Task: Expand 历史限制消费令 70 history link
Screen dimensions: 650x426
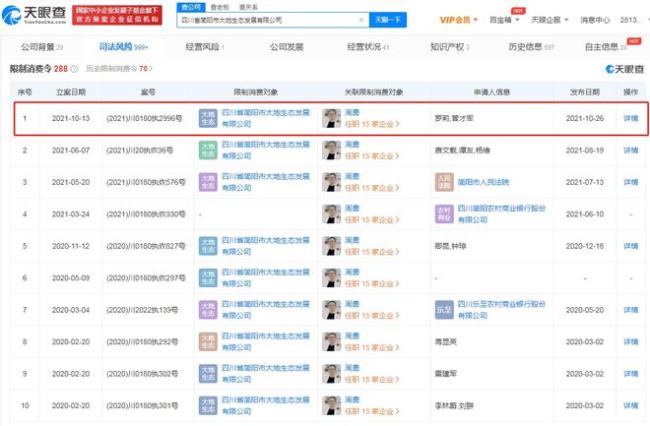Action: tap(119, 69)
